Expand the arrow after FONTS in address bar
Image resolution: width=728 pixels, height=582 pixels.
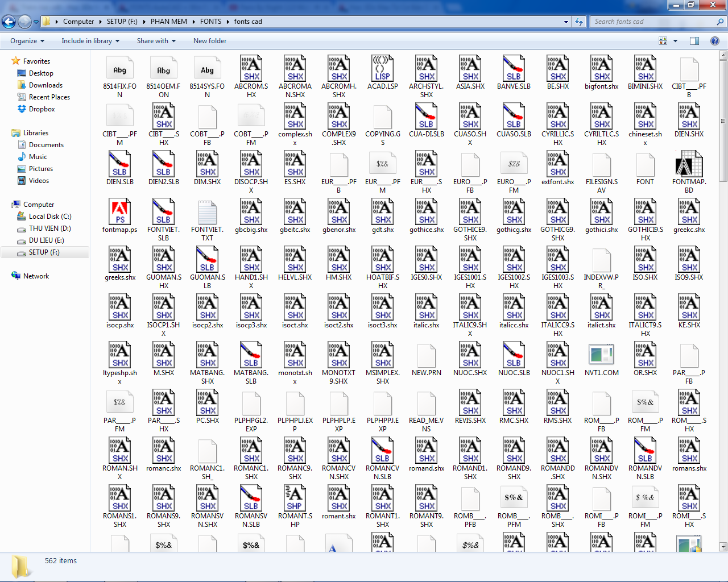[x=228, y=22]
